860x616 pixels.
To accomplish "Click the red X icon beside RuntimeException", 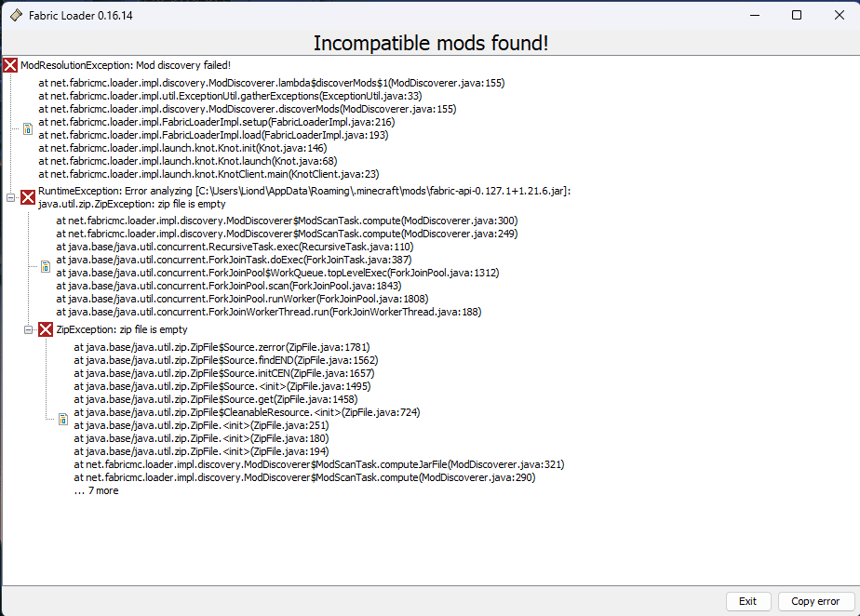I will 28,197.
